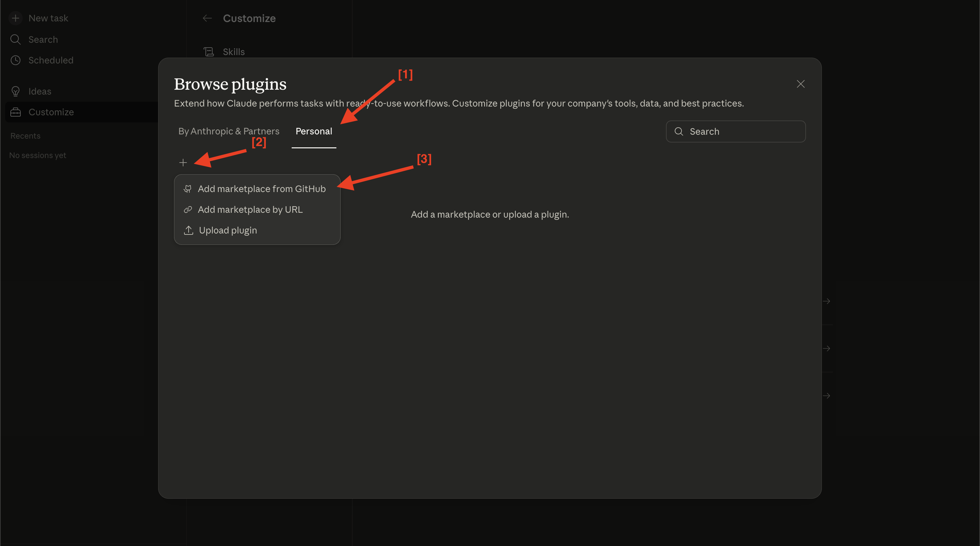Screen dimensions: 980x546
Task: Select Add marketplace by URL
Action: point(250,210)
